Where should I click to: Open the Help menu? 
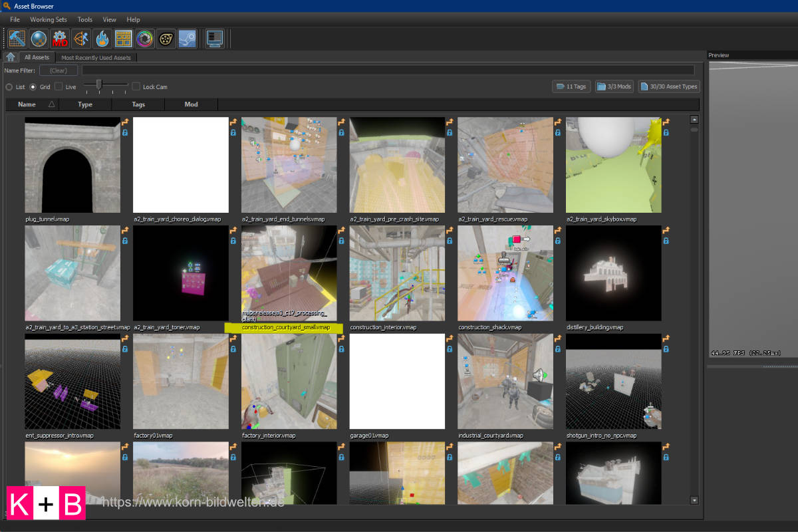133,19
